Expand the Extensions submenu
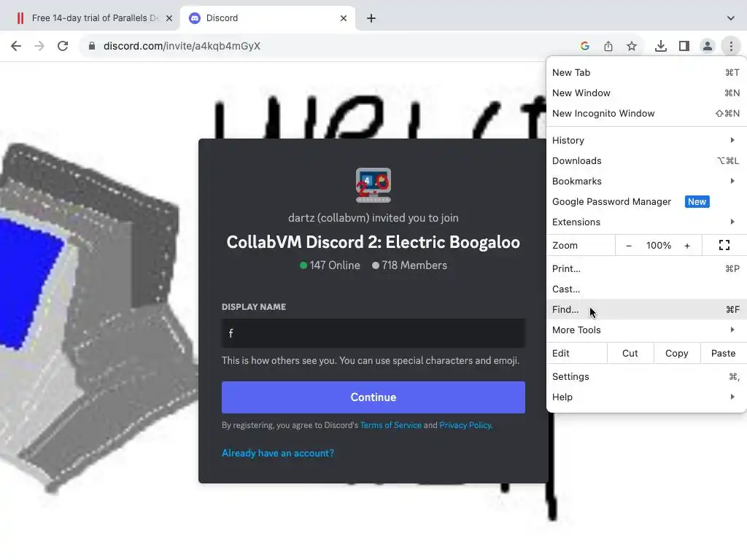 click(646, 222)
